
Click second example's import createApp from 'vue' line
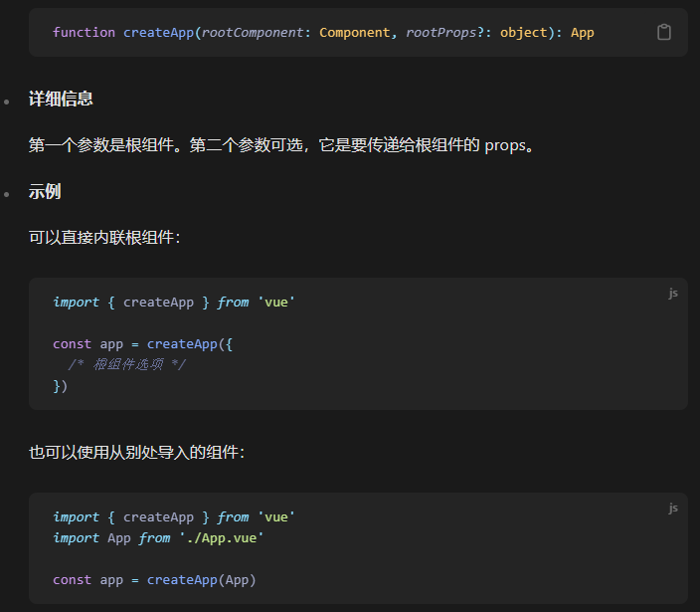pos(174,517)
